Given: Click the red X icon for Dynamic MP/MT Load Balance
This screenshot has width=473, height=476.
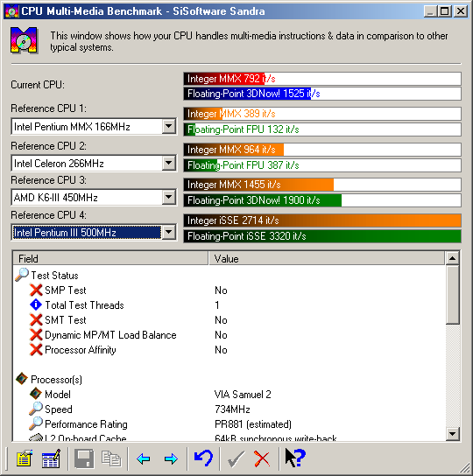Looking at the screenshot, I should [36, 334].
